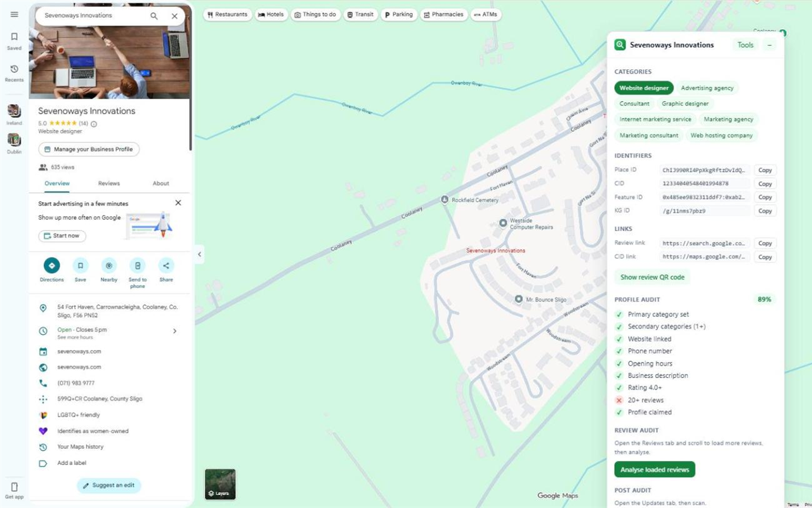Open the Layers map thumbnail
This screenshot has width=812, height=508.
click(220, 484)
